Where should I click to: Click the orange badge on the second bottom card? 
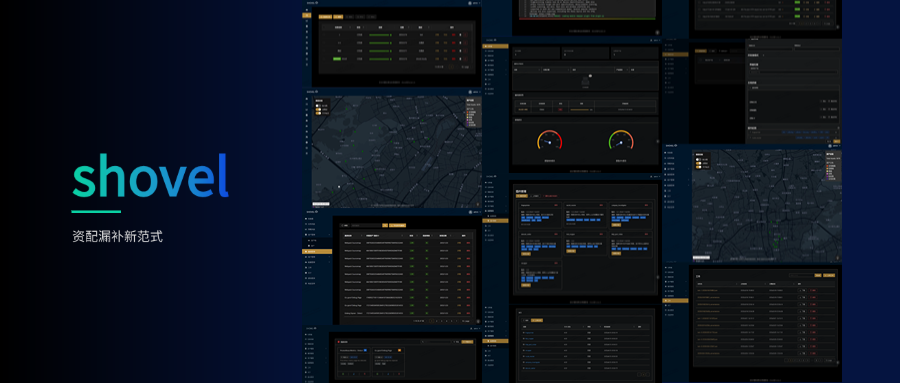pos(399,350)
